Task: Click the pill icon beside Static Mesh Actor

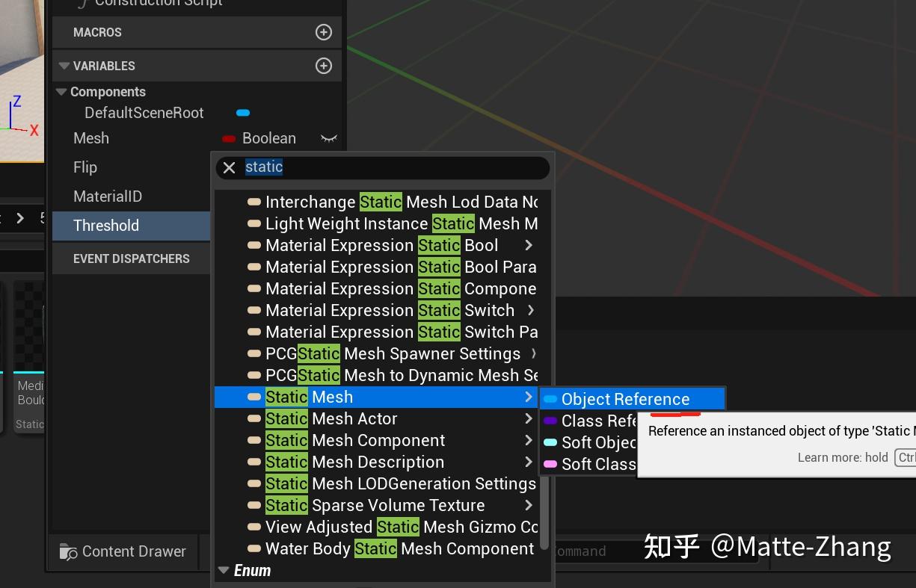Action: point(254,418)
